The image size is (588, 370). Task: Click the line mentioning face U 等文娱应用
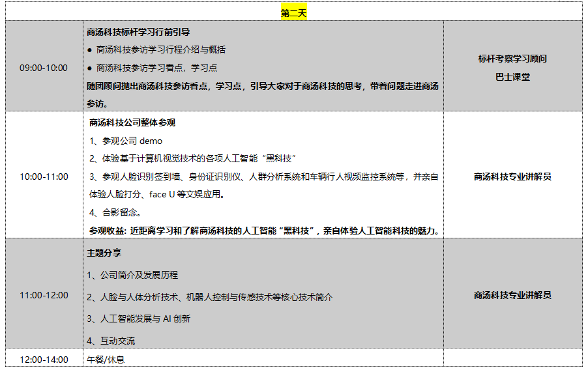[156, 194]
